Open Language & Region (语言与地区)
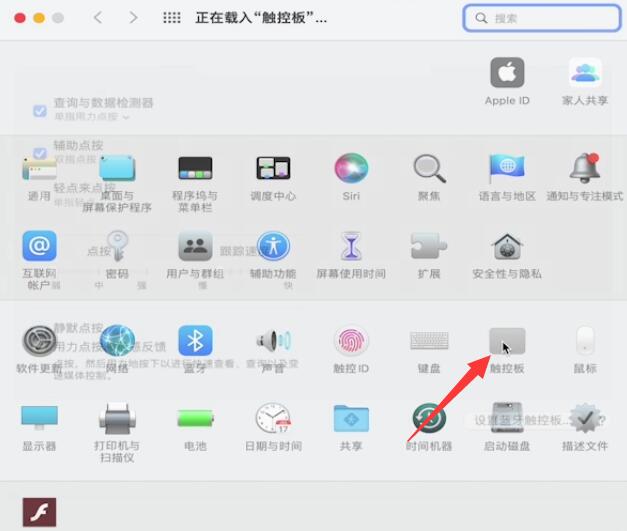627x531 pixels. (507, 168)
